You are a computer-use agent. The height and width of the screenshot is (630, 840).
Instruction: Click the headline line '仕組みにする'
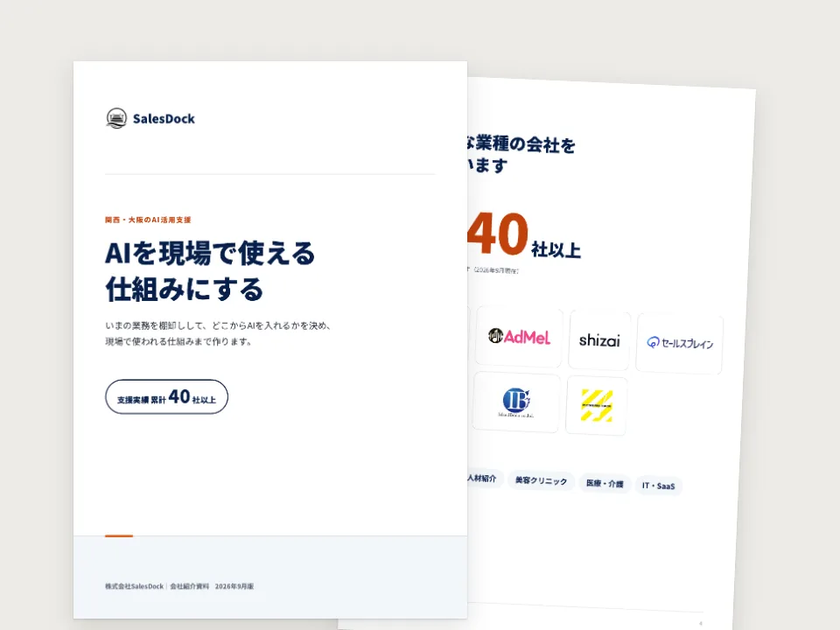point(185,290)
